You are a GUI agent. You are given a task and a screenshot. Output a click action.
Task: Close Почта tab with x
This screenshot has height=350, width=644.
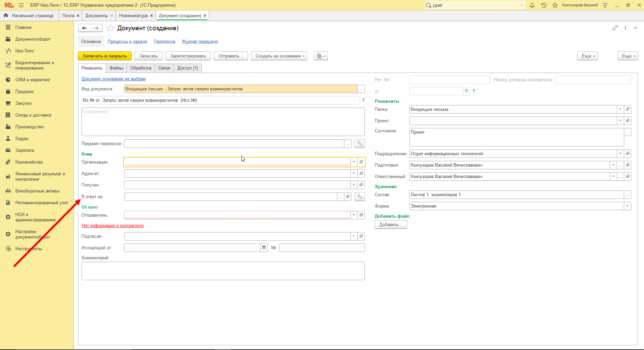[x=78, y=15]
